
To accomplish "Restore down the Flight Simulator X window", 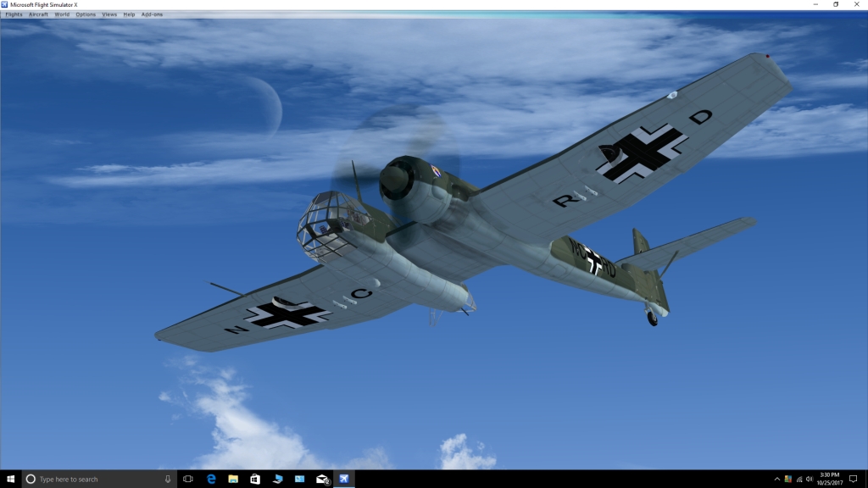I will click(x=836, y=4).
